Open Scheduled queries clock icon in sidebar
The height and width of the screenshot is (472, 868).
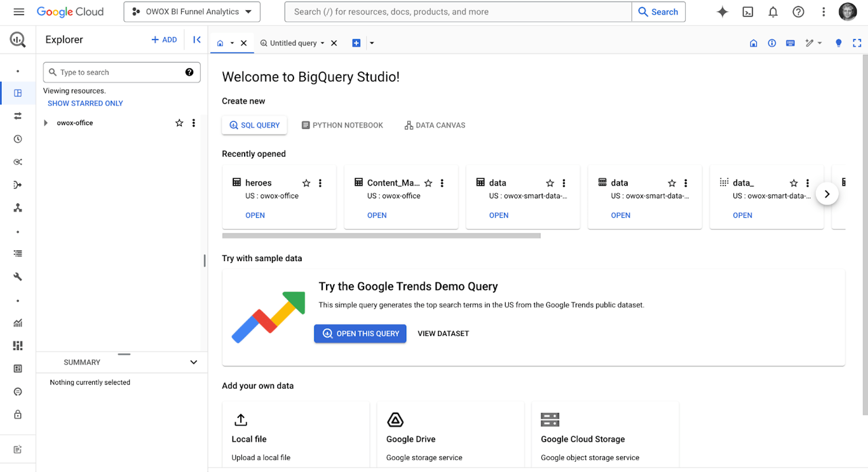point(18,139)
